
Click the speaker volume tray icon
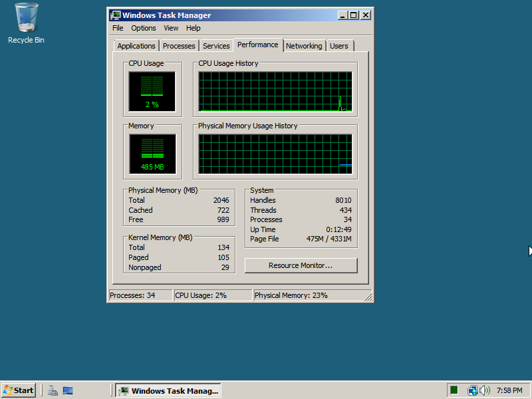tap(485, 390)
